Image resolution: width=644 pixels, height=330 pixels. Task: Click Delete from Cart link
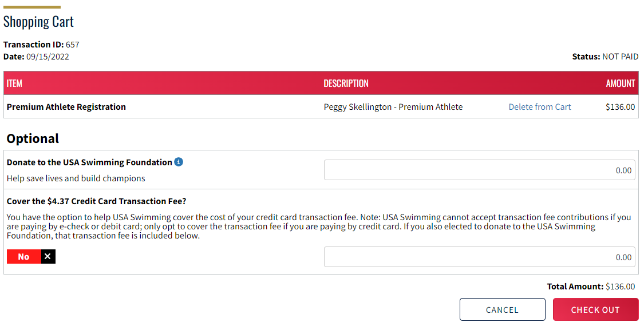pos(540,107)
